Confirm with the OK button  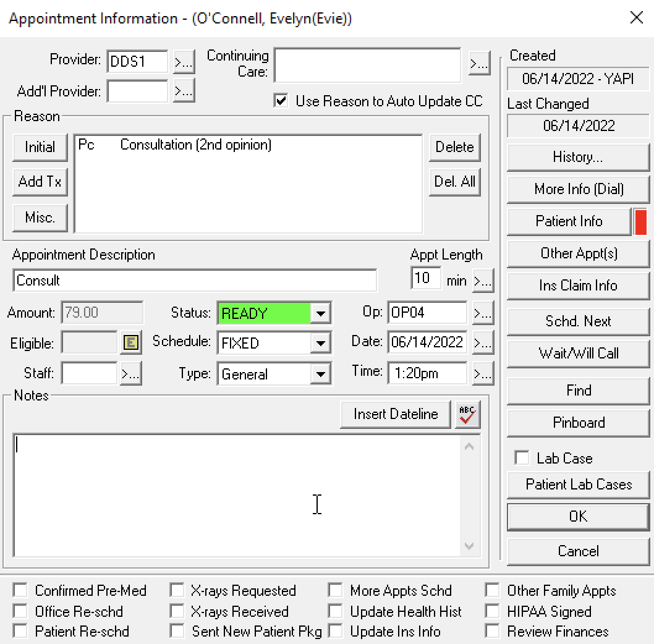click(x=578, y=517)
